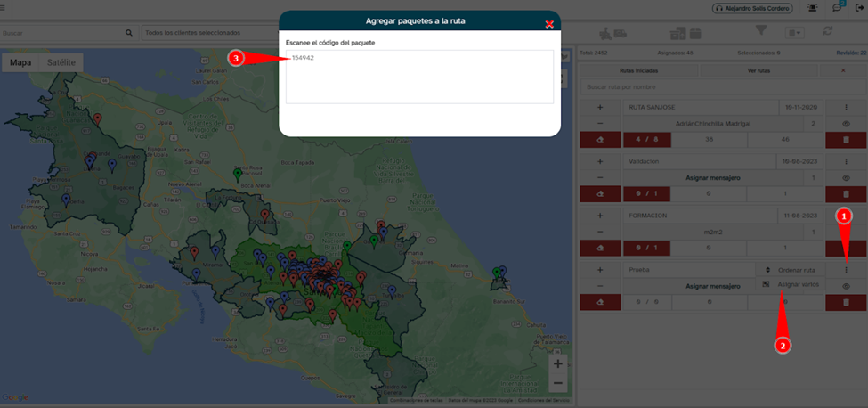Toggle the eye visibility for the Prueba route
This screenshot has height=408, width=868.
(846, 286)
